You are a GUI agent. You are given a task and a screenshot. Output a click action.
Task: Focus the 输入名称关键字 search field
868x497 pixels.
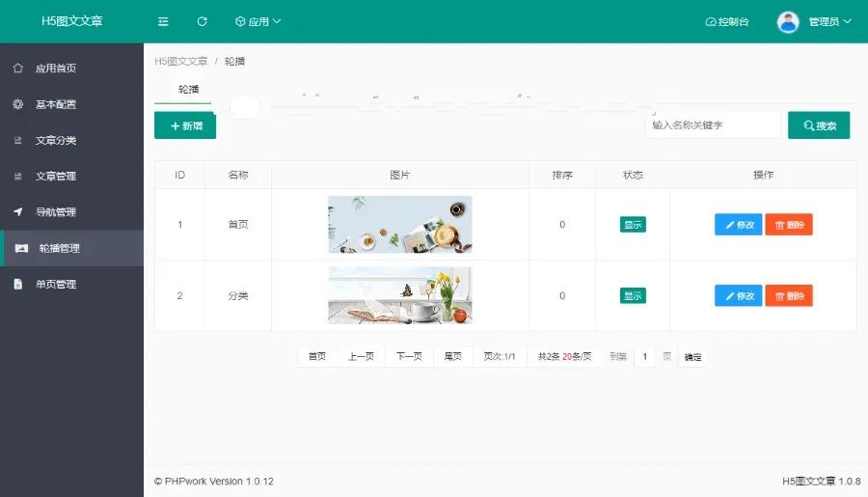[713, 125]
